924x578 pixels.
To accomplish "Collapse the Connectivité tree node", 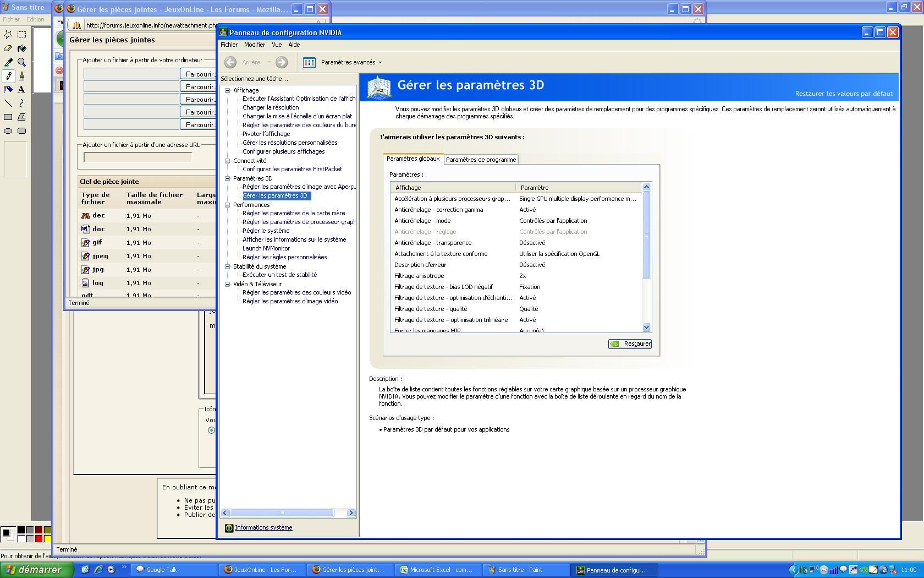I will pos(227,161).
